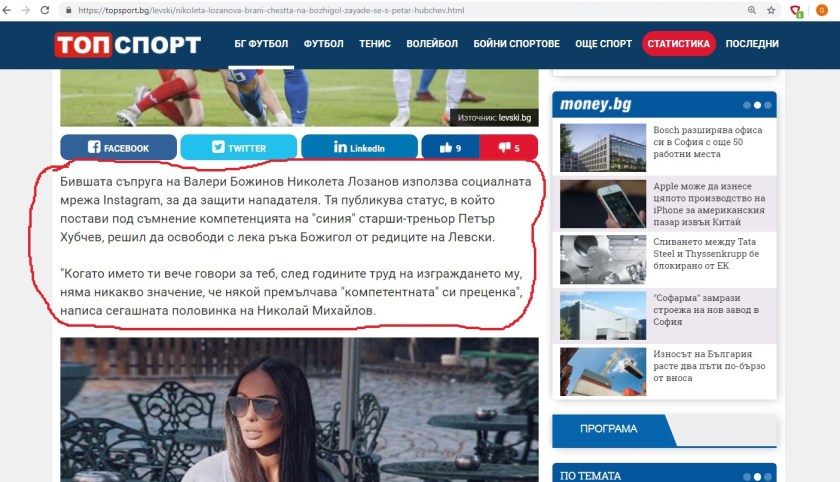Select last ПО ТЕМАТА carousel dot
Image resolution: width=840 pixels, height=482 pixels.
click(x=768, y=477)
